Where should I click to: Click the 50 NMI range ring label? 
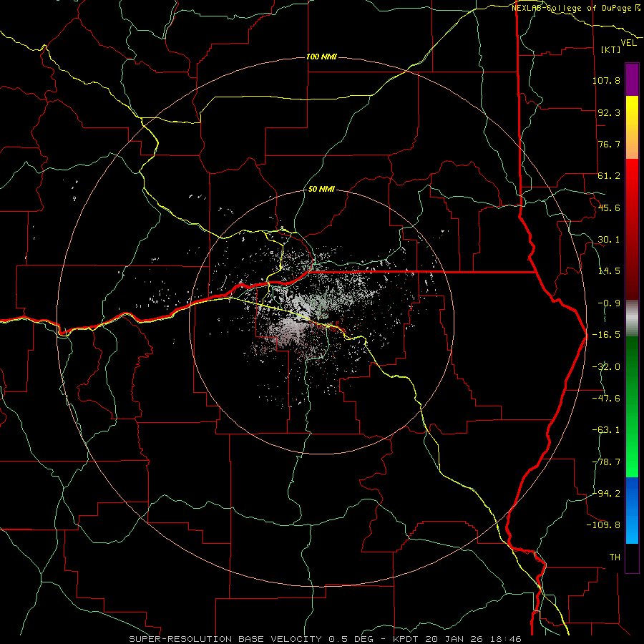(321, 190)
